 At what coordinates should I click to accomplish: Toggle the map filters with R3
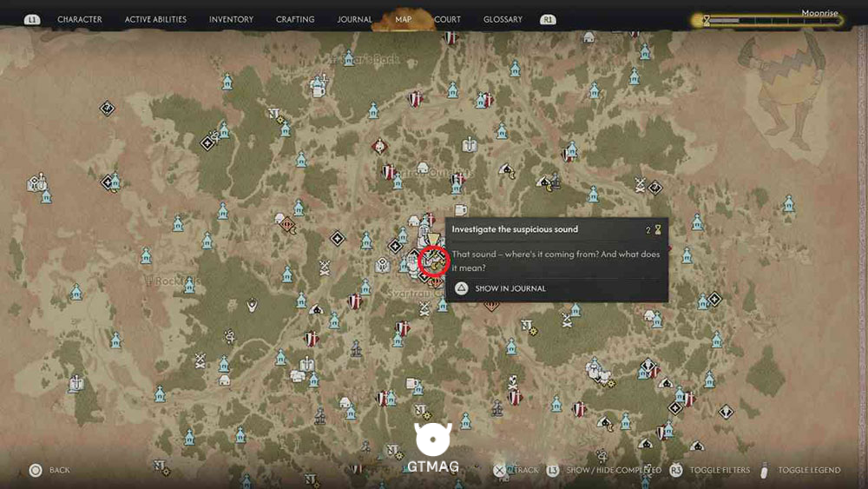pyautogui.click(x=720, y=470)
